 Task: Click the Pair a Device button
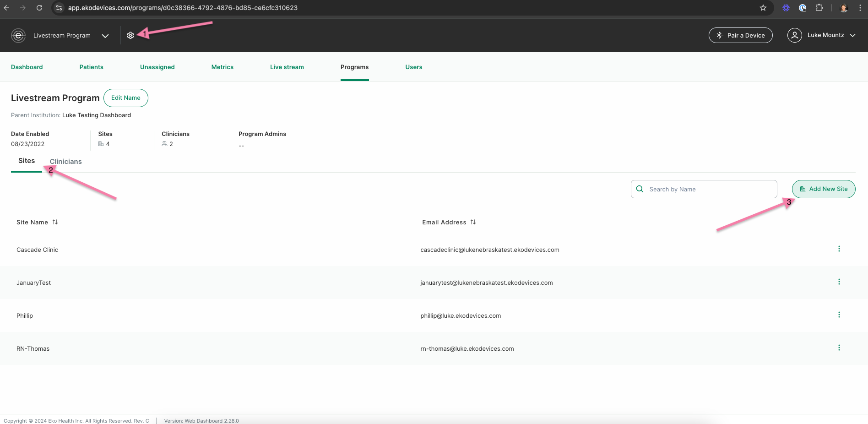pyautogui.click(x=741, y=35)
